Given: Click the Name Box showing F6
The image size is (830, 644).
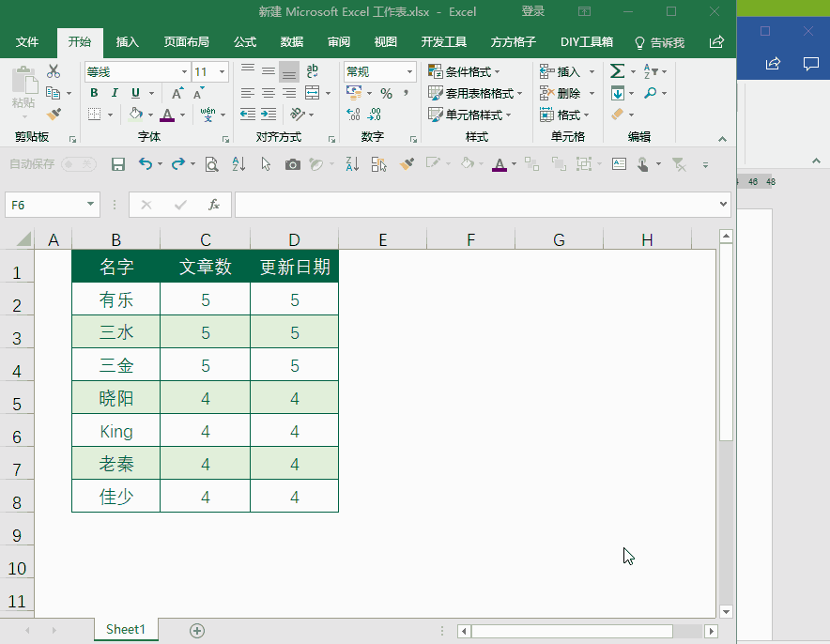Looking at the screenshot, I should click(x=53, y=205).
